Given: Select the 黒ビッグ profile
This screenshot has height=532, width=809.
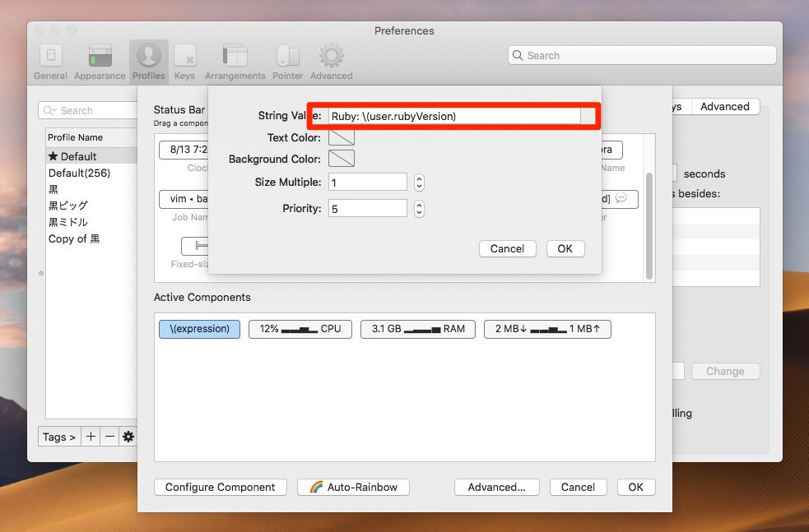Looking at the screenshot, I should (92, 206).
